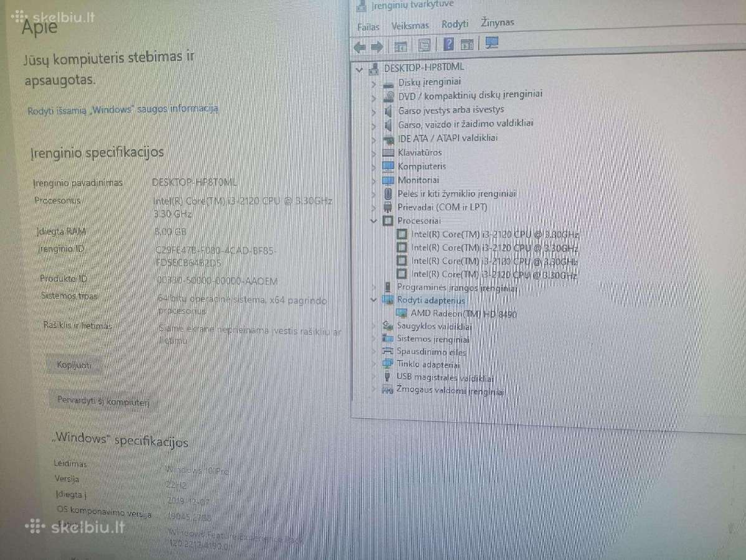Image resolution: width=746 pixels, height=560 pixels.
Task: Click the USB magistralės valdikliai icon
Action: click(x=387, y=376)
